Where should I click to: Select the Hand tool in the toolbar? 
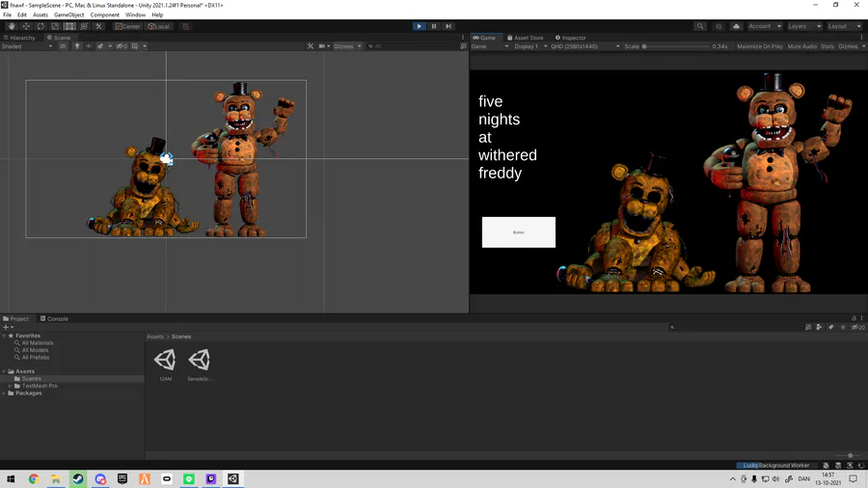[x=12, y=26]
